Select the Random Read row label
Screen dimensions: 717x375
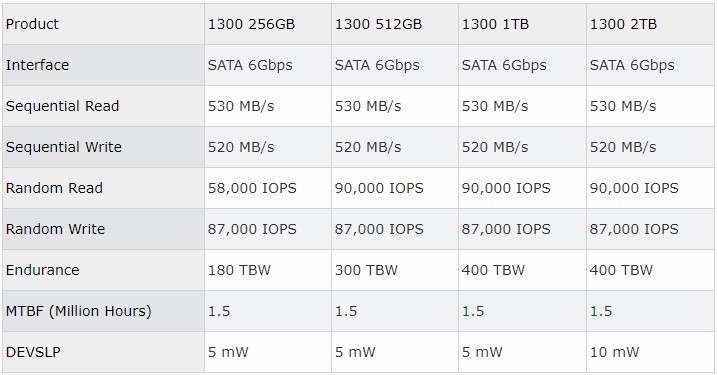point(103,188)
